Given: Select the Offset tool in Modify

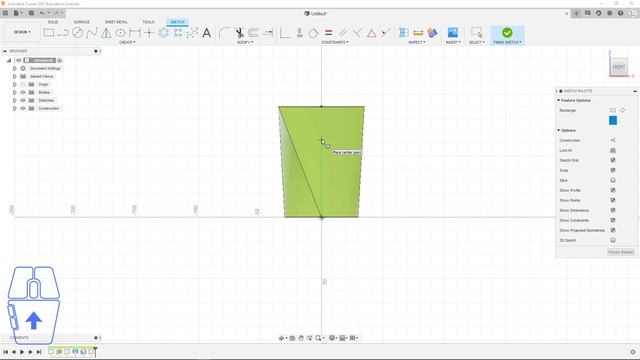Looking at the screenshot, I should [253, 33].
